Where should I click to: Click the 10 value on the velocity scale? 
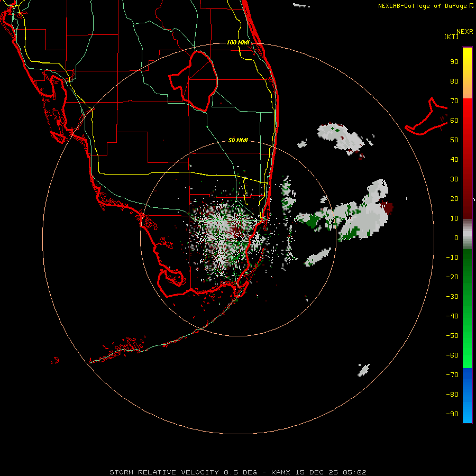454,218
